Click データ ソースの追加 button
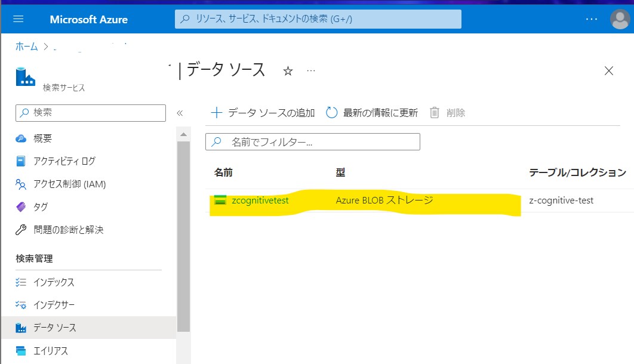The width and height of the screenshot is (634, 364). 263,113
